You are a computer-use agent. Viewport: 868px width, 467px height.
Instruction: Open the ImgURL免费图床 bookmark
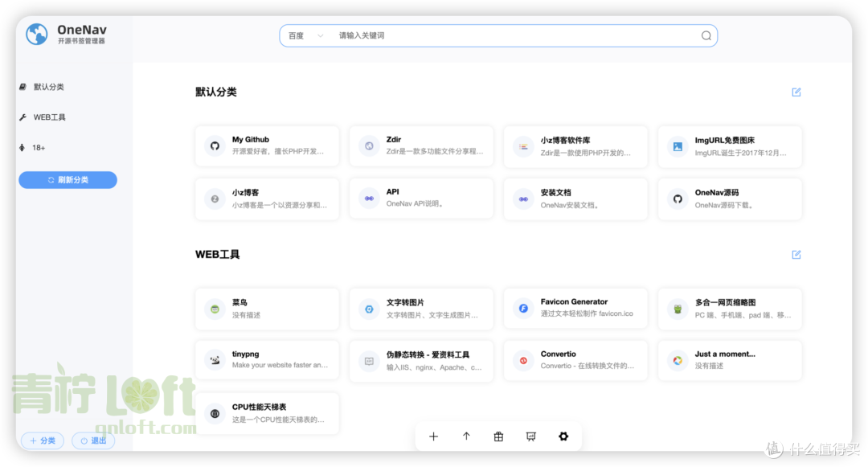click(730, 146)
